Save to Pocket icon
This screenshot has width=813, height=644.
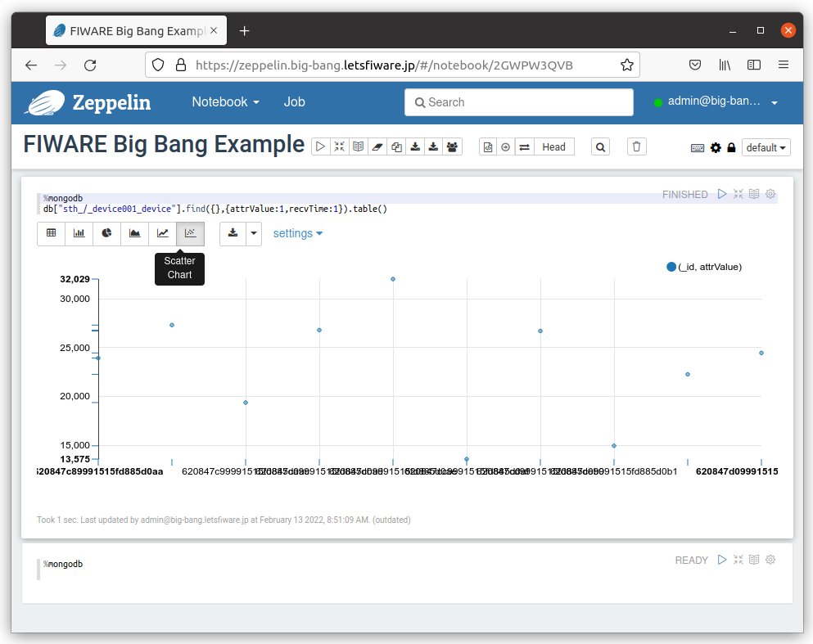(x=695, y=65)
